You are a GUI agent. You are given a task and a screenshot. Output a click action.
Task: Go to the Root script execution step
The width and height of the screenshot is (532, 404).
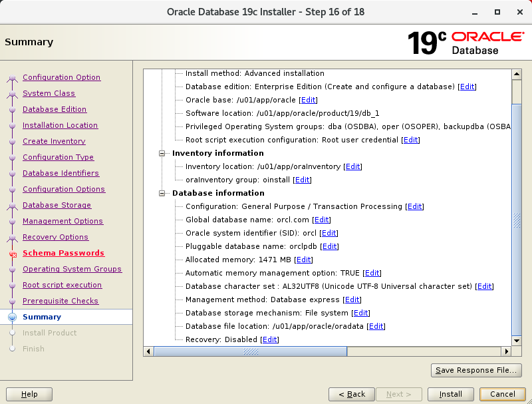click(x=62, y=285)
